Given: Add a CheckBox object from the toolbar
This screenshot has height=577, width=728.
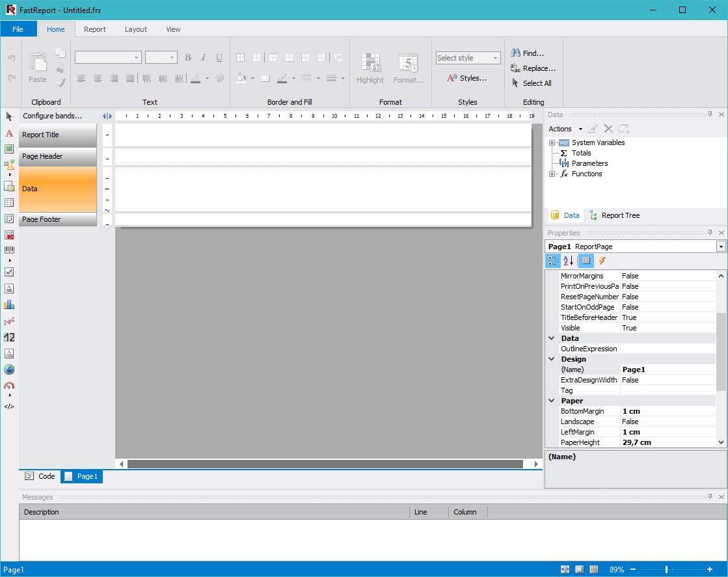Looking at the screenshot, I should click(x=9, y=272).
